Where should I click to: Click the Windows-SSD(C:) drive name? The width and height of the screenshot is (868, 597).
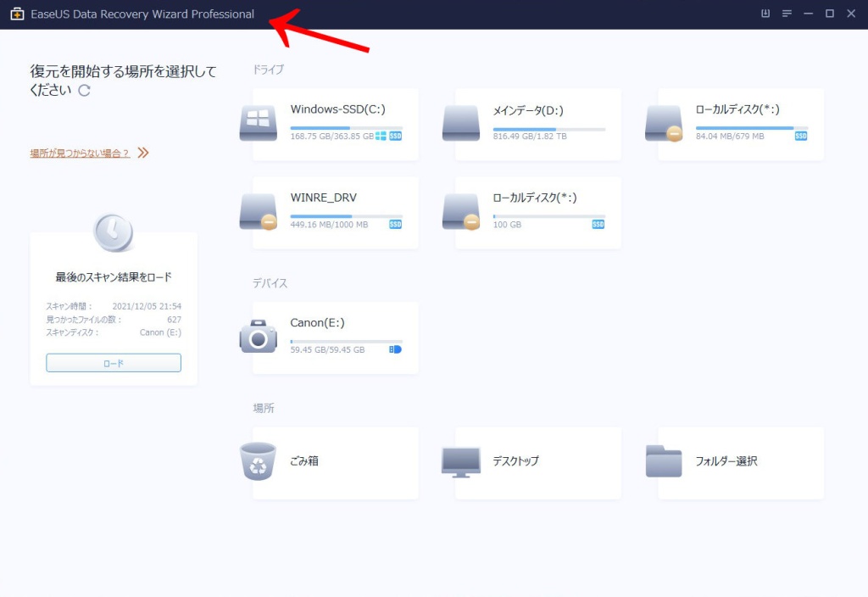coord(337,109)
